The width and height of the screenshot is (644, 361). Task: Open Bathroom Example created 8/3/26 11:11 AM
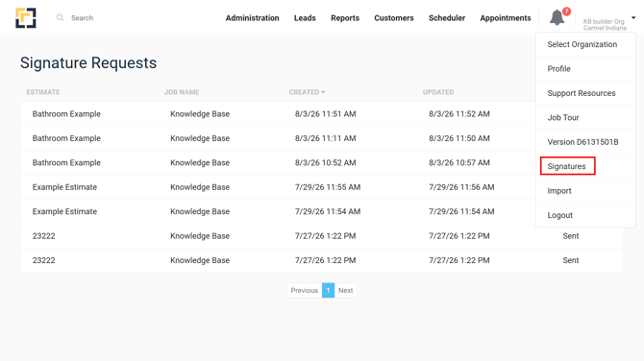66,138
